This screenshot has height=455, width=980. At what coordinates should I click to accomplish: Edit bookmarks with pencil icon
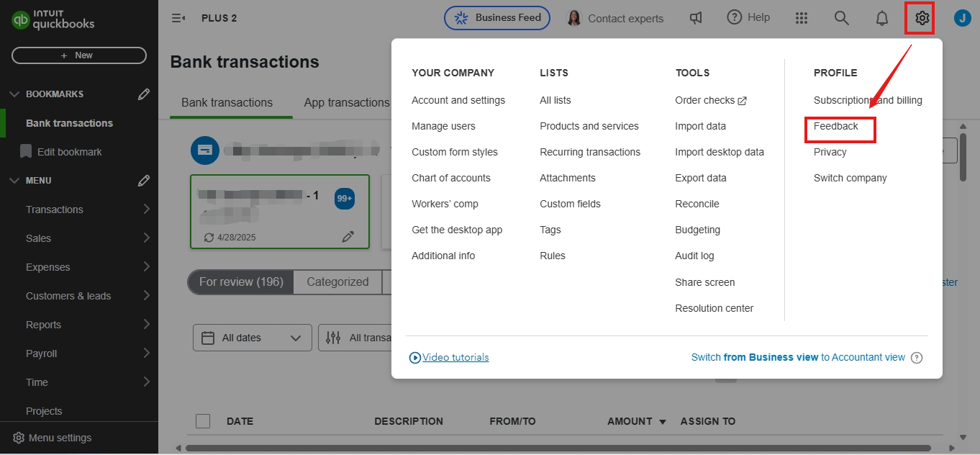tap(144, 94)
